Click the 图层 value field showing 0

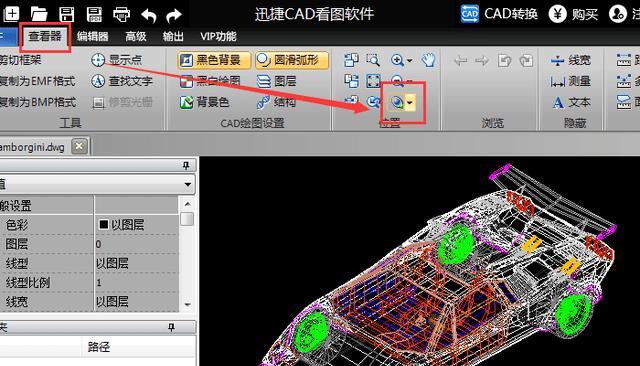pos(136,244)
